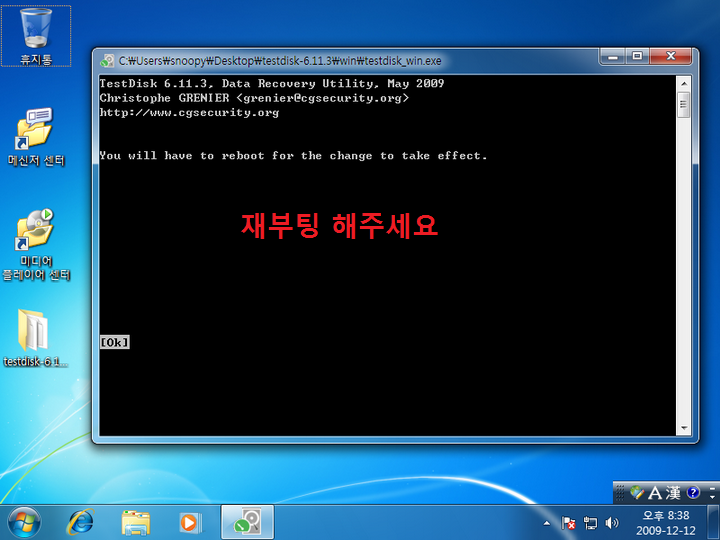
Task: Open Windows Media Player from the taskbar
Action: [189, 523]
